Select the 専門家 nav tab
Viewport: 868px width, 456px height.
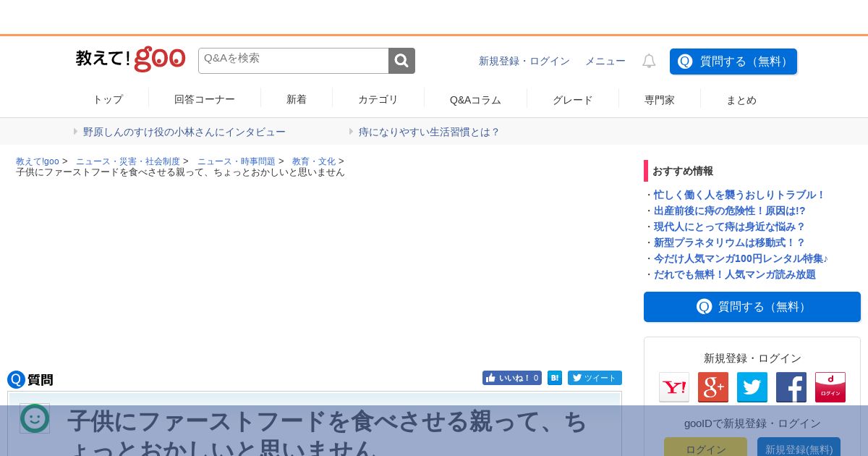coord(660,100)
